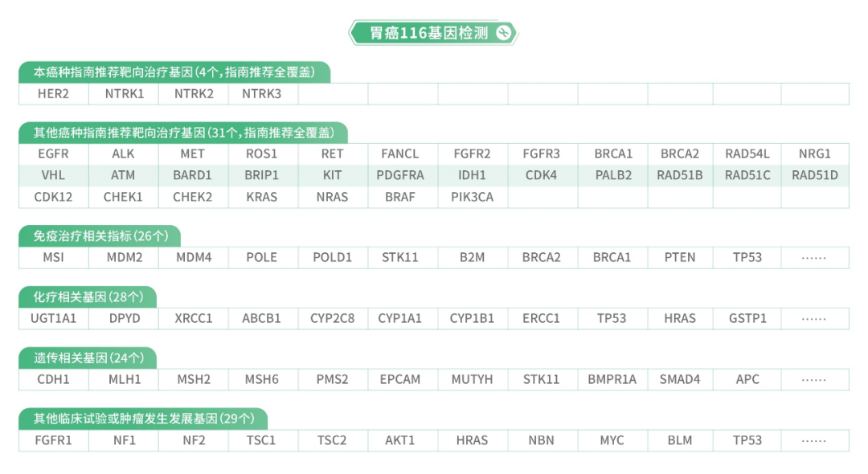
Task: Click the BMPR1A gene cell
Action: tap(612, 379)
